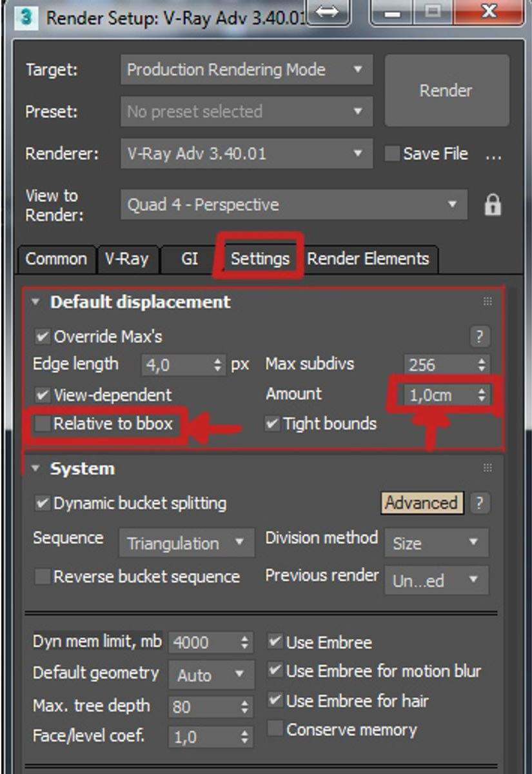Viewport: 532px width, 774px height.
Task: Click the ellipsis next to Save File
Action: 493,155
